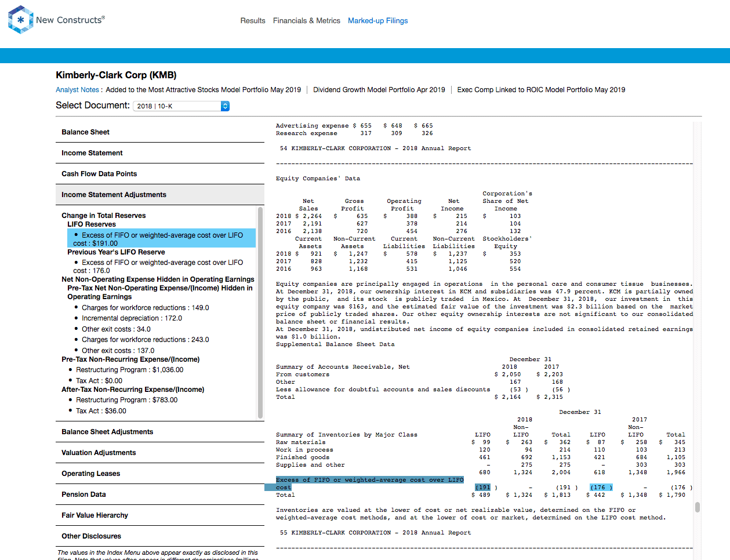Open the Results page
Viewport: 730px width, 560px height.
pyautogui.click(x=253, y=21)
